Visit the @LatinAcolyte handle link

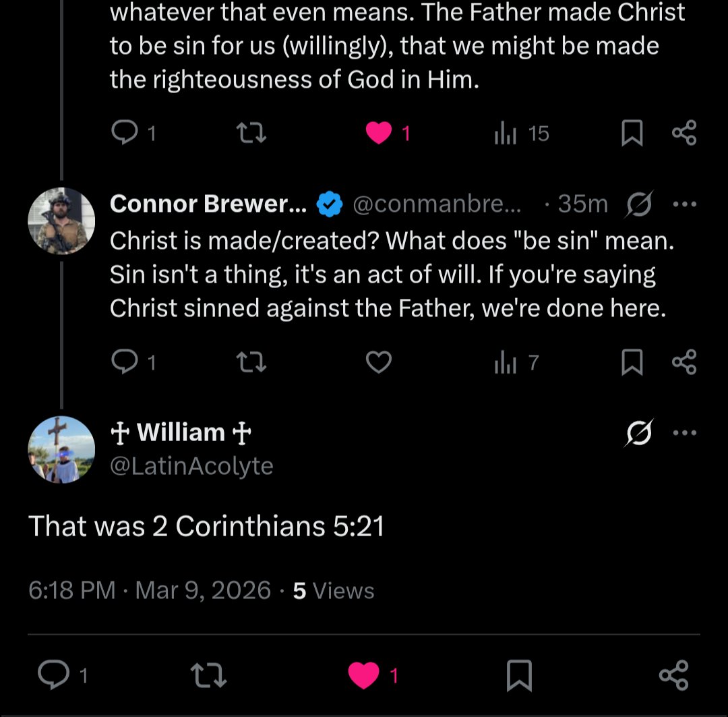click(191, 466)
